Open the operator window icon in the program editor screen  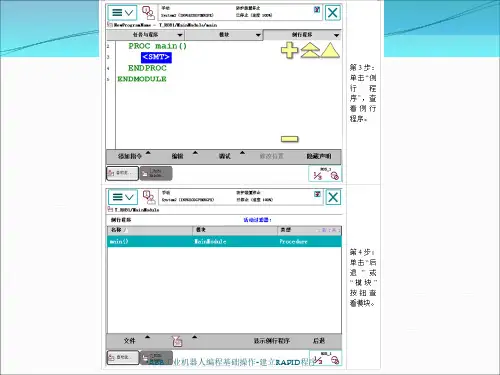(148, 13)
